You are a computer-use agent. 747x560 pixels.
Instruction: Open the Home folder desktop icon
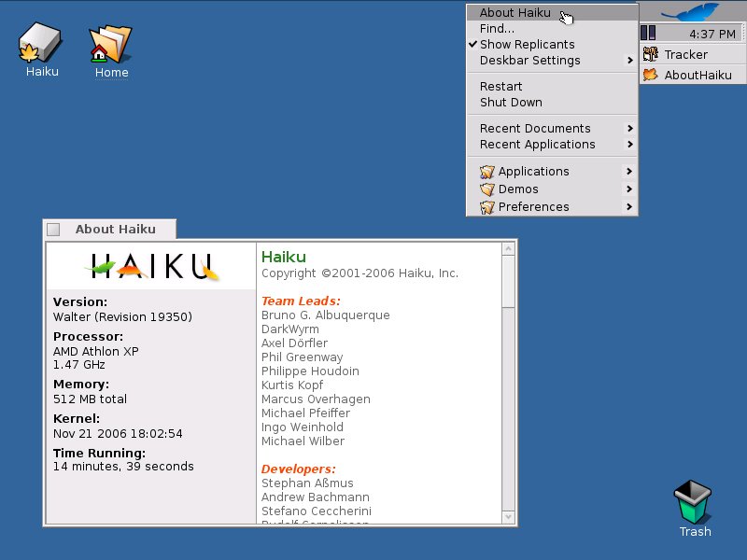pos(110,44)
